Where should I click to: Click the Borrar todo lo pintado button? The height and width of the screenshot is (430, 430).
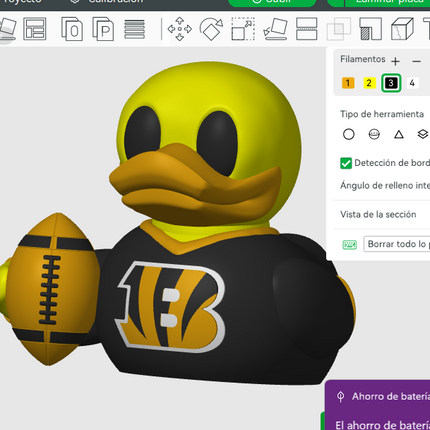pos(397,244)
